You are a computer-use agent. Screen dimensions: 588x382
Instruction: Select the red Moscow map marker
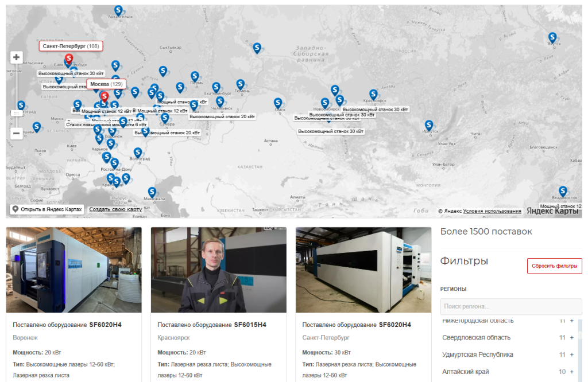pos(105,98)
